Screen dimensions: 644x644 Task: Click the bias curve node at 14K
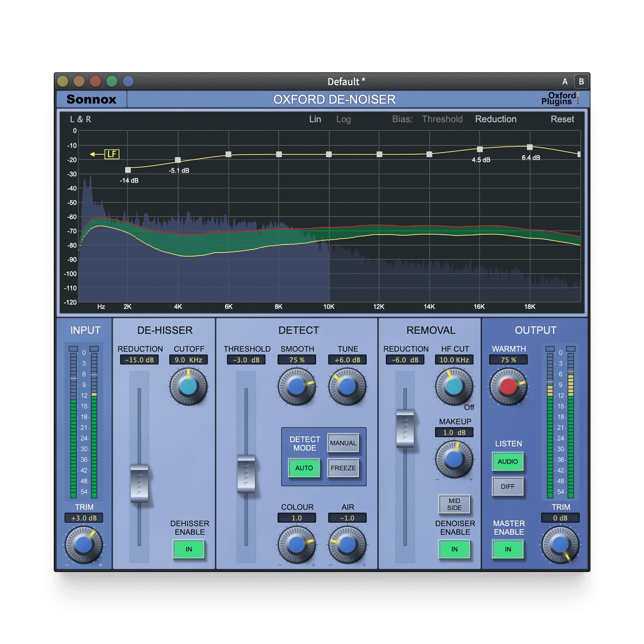point(429,154)
